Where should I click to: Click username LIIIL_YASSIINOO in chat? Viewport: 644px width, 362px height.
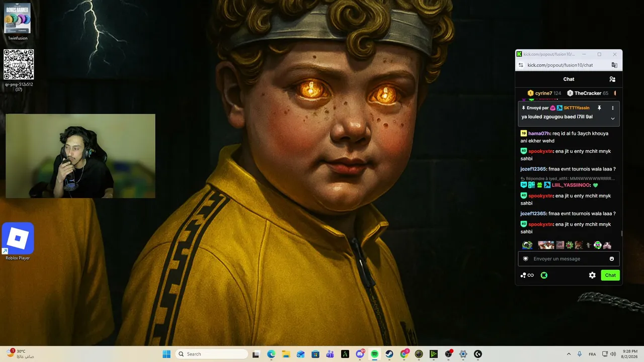[571, 185]
